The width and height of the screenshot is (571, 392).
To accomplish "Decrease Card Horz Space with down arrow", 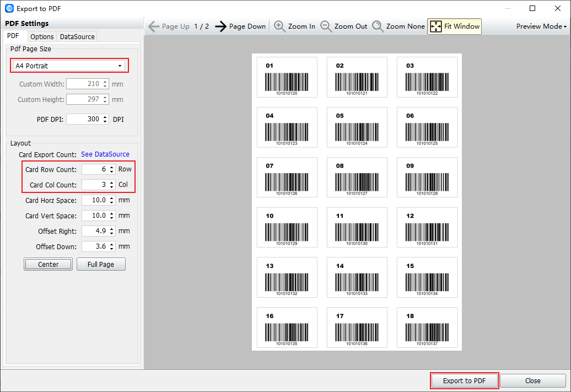I will pos(112,202).
